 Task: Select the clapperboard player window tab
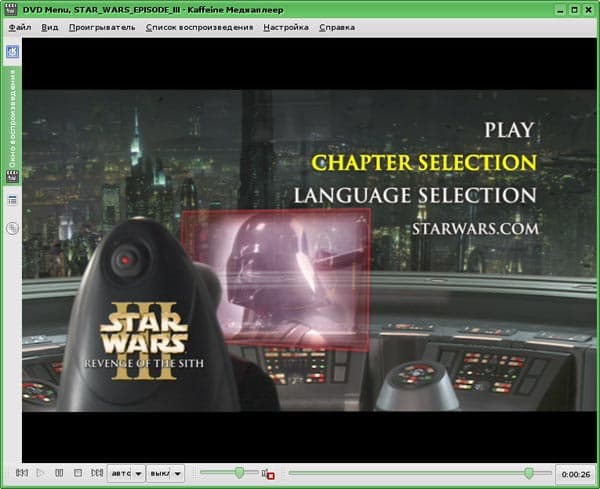12,125
